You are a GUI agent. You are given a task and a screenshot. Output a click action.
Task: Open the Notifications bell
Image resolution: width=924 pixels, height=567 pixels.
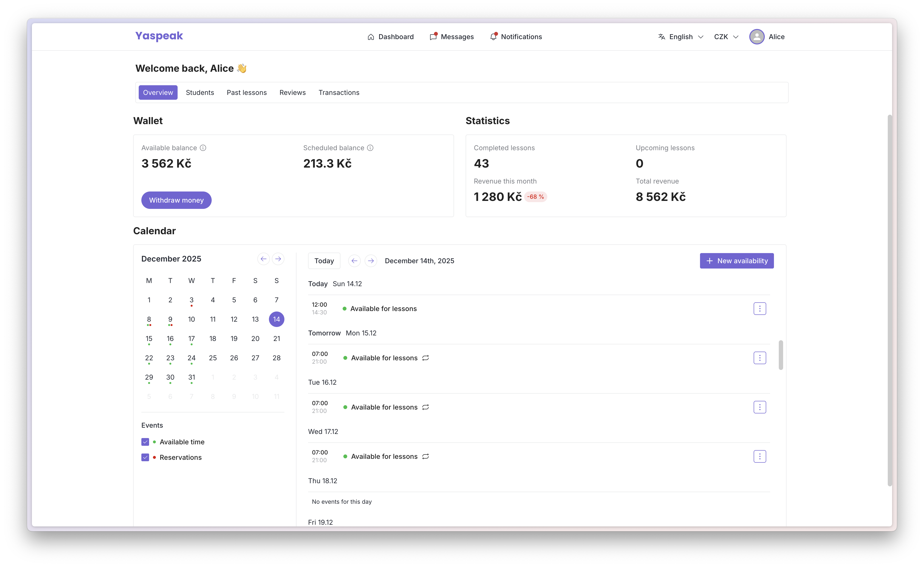(x=494, y=36)
